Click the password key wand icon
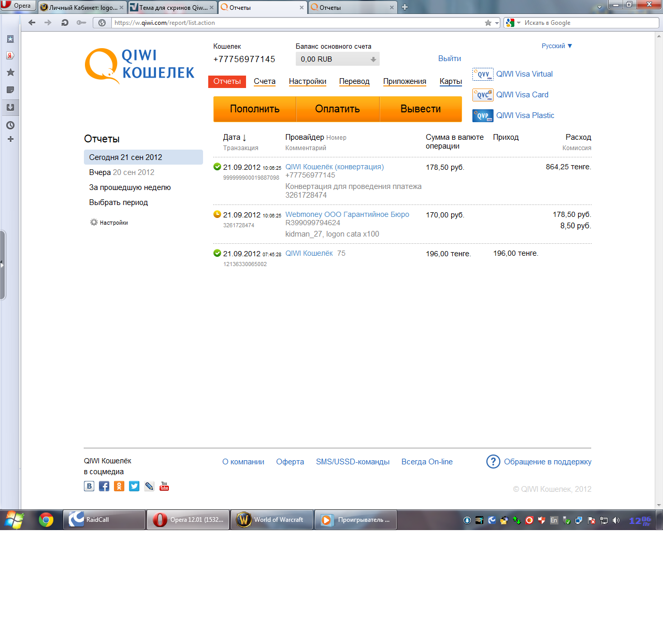 point(81,23)
